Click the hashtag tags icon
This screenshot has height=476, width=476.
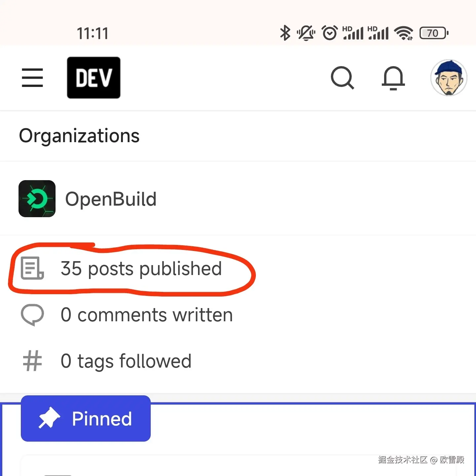32,361
